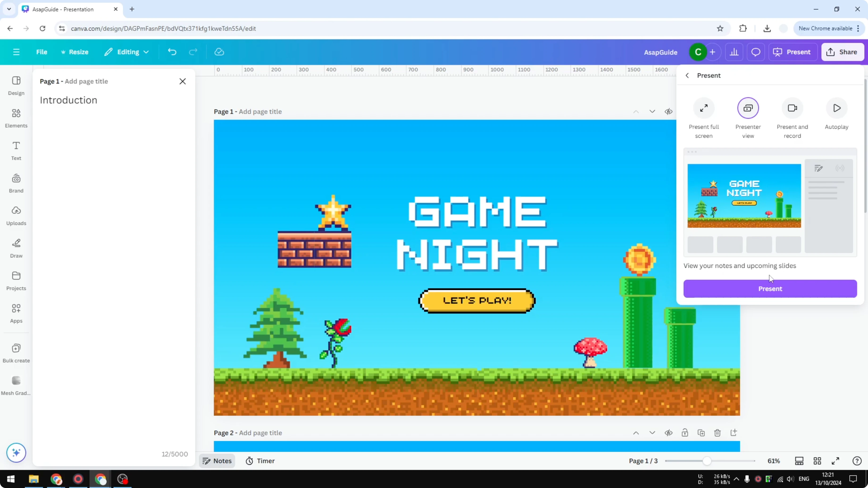868x488 pixels.
Task: Open Windows Start menu
Action: [11, 479]
